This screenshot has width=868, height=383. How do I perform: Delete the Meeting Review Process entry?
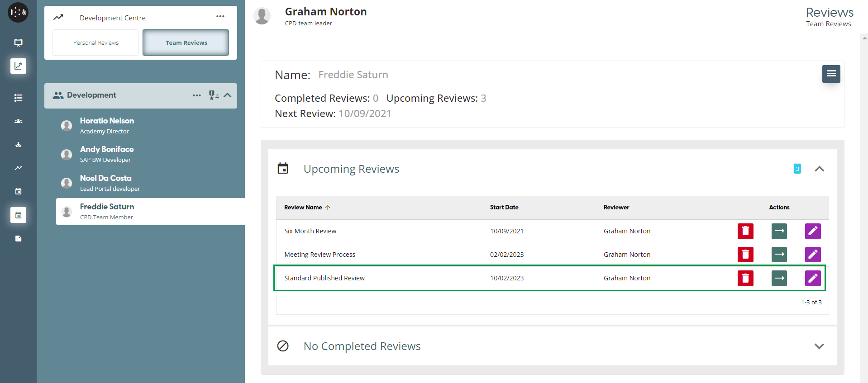[745, 255]
